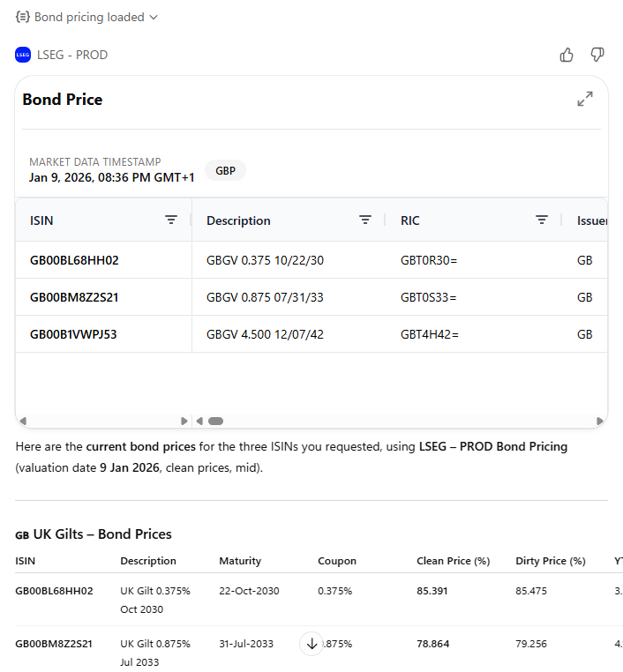The image size is (623, 672).
Task: Expand Bond Price widget to fullscreen
Action: pyautogui.click(x=585, y=99)
